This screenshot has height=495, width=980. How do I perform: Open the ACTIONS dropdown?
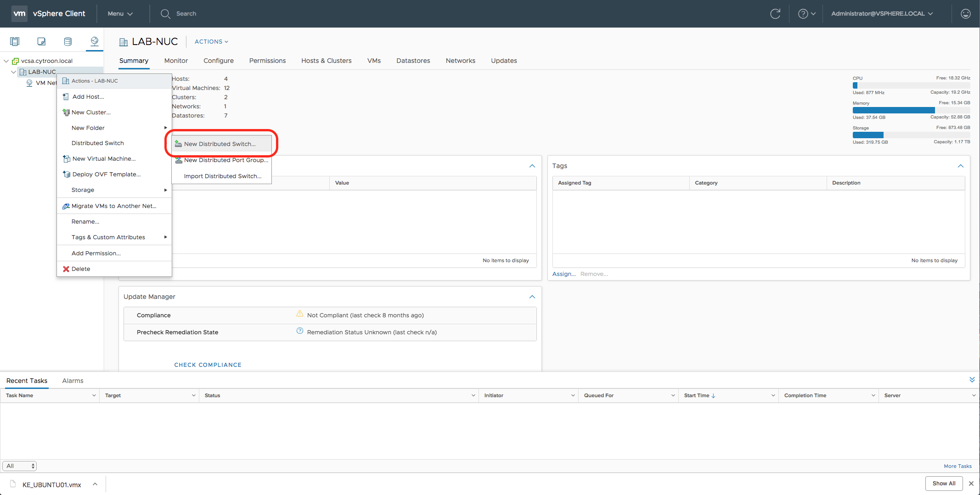(x=211, y=42)
